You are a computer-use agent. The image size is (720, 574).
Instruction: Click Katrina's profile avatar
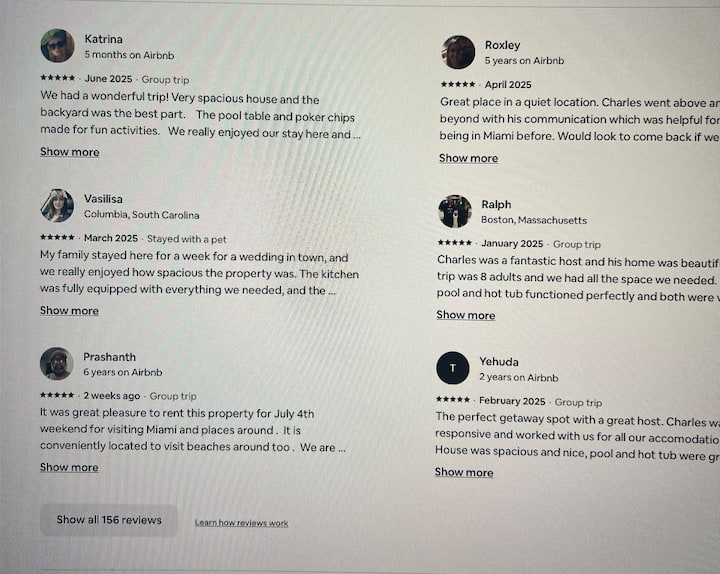pyautogui.click(x=57, y=46)
